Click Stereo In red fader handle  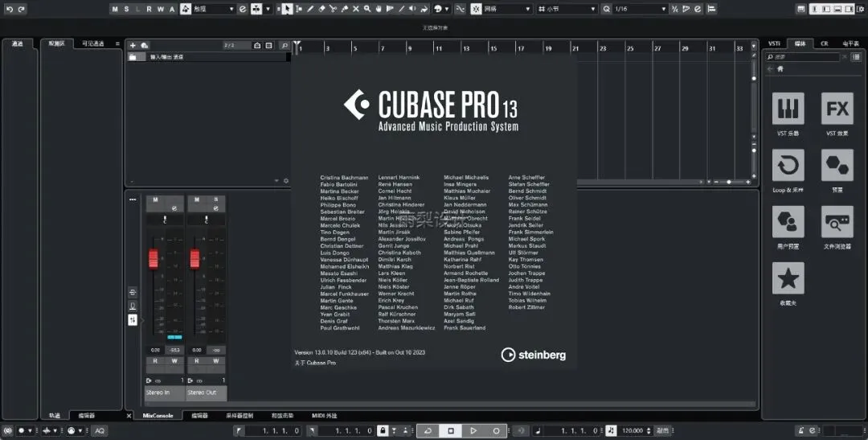click(x=154, y=259)
